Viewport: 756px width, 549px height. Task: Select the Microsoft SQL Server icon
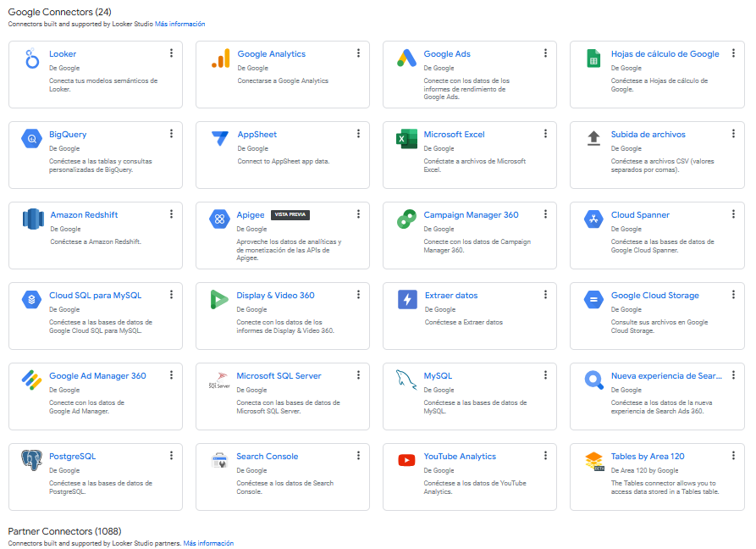pyautogui.click(x=219, y=380)
